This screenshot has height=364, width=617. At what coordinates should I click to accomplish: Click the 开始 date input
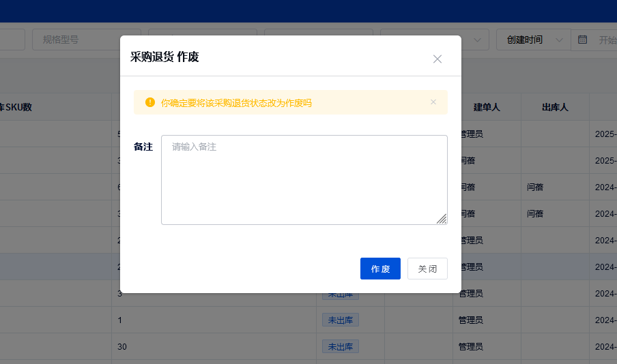(x=607, y=40)
